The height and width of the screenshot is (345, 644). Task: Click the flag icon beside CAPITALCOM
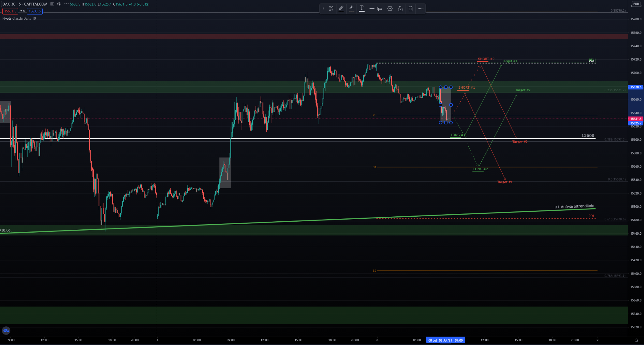tap(52, 4)
